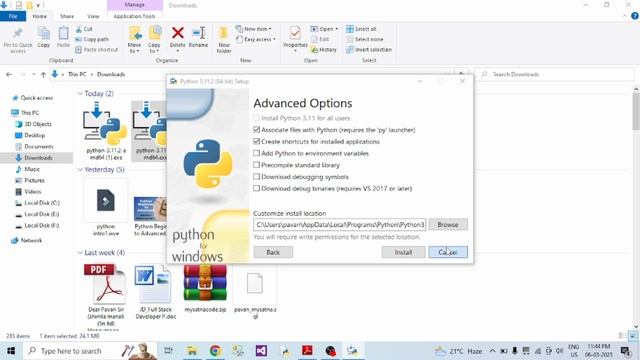
Task: Click Select all in ribbon
Action: coord(361,29)
